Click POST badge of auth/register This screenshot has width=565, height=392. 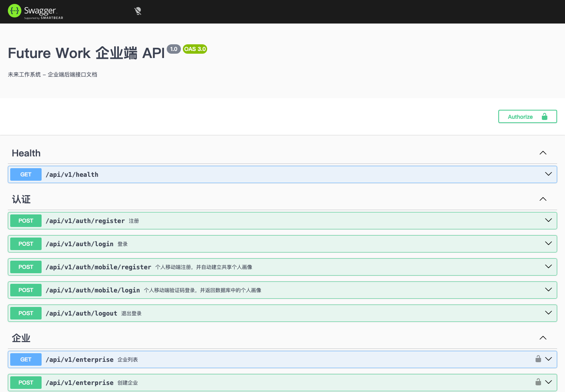coord(26,221)
